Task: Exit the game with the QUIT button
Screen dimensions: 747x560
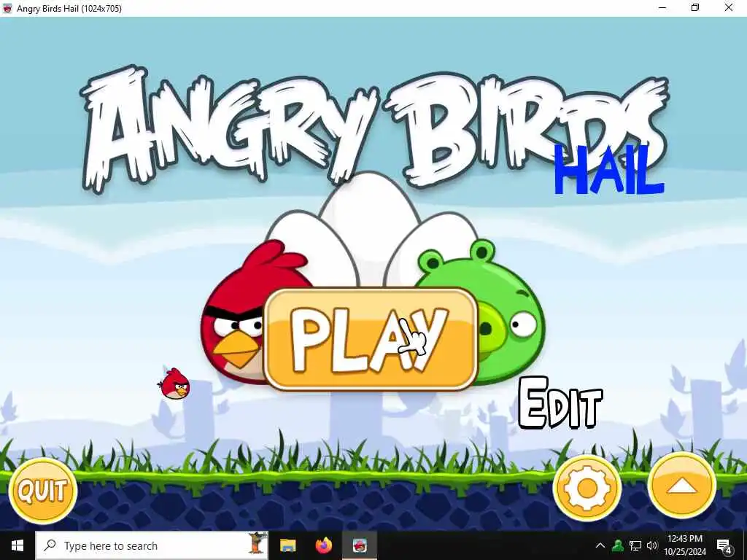Action: point(43,491)
